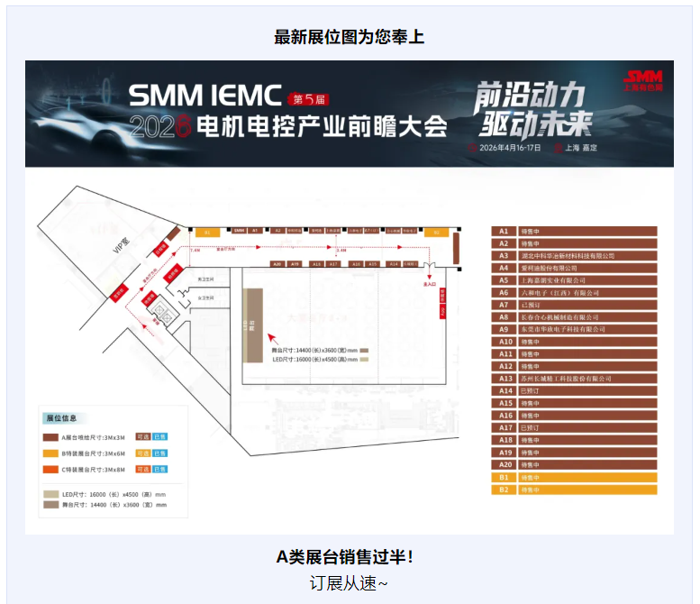
Task: Click the A19 booth on the floor plan
Action: coord(295,264)
